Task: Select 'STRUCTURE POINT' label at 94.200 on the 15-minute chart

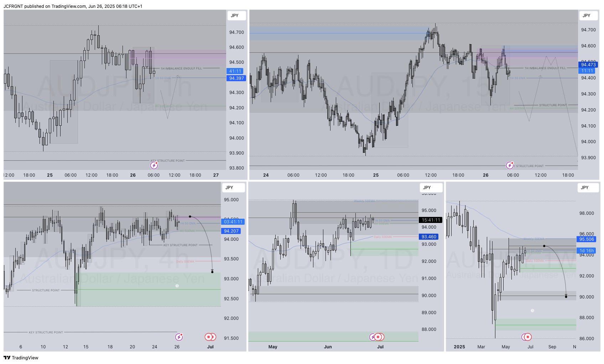Action: [553, 105]
